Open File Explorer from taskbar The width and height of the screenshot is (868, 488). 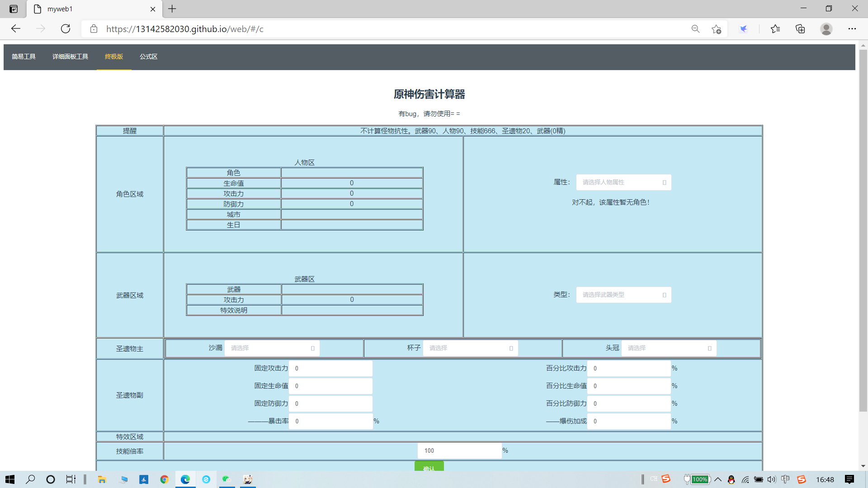102,479
